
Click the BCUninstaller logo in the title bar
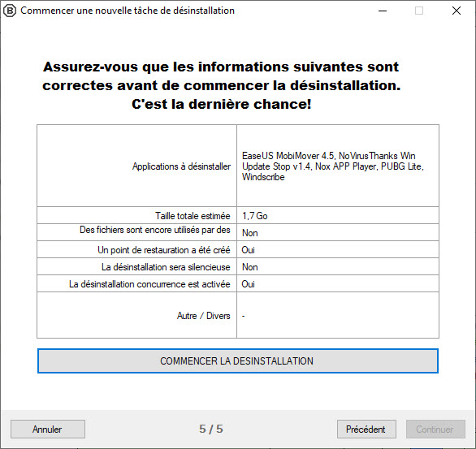coord(10,11)
